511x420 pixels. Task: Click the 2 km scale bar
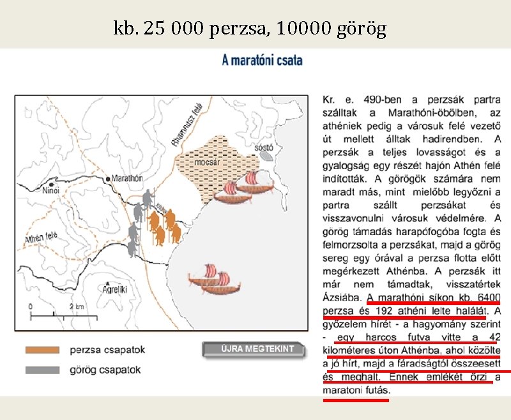pyautogui.click(x=63, y=316)
